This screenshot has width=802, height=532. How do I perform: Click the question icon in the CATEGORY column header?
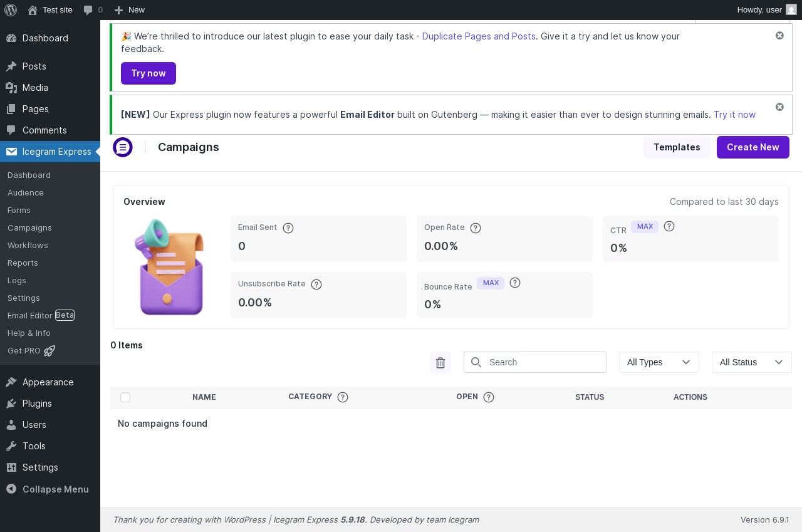point(343,397)
